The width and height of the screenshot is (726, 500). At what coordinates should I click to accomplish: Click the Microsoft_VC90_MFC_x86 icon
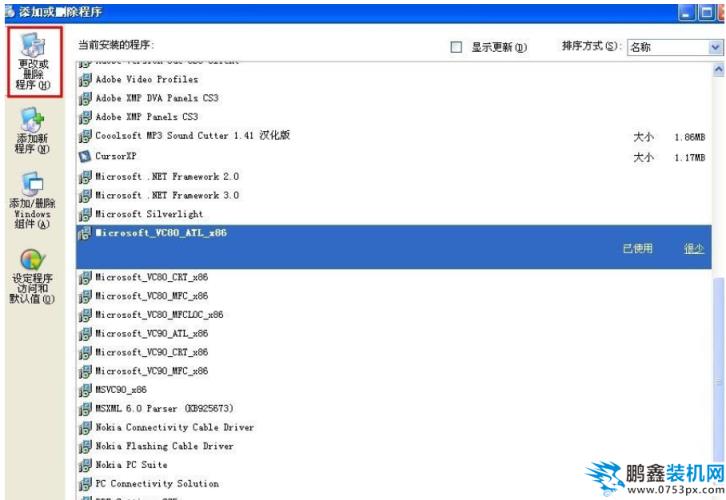(85, 371)
